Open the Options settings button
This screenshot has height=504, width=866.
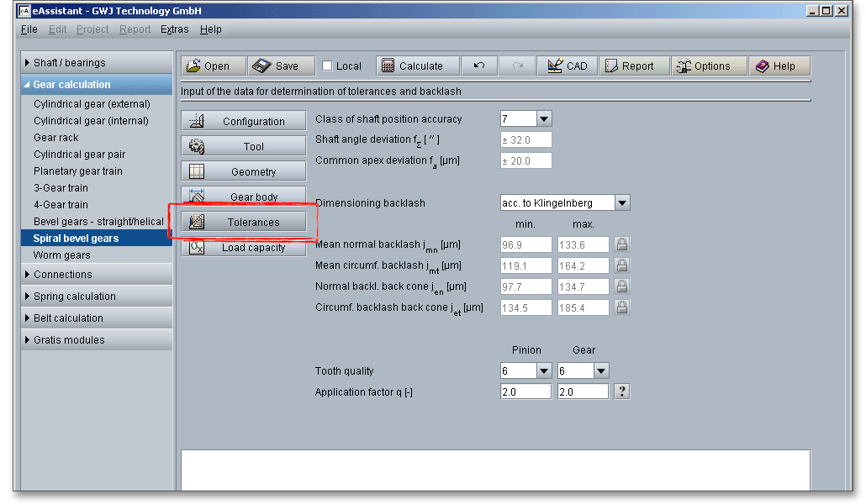point(708,66)
